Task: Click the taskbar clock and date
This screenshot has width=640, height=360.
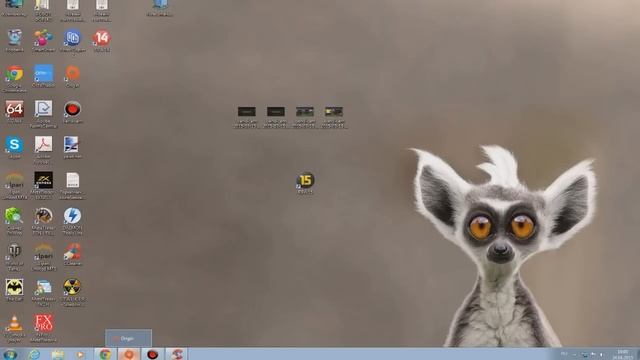Action: click(x=622, y=354)
